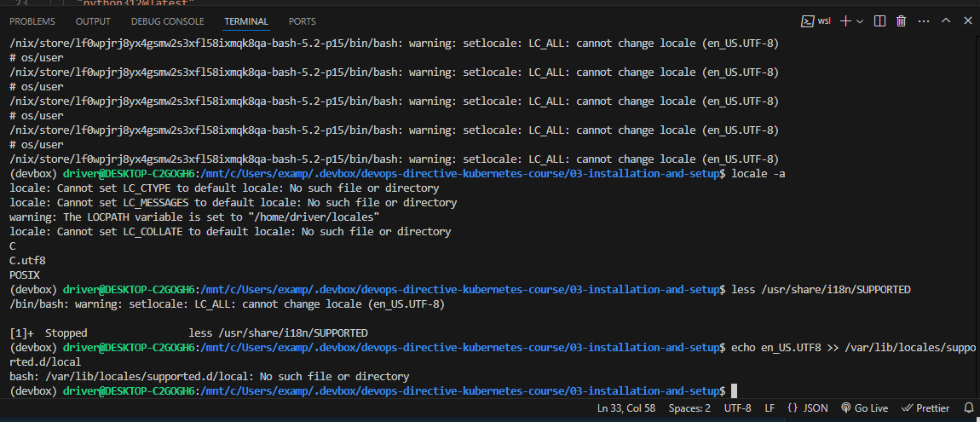
Task: Kill terminal using trash can icon
Action: click(901, 21)
